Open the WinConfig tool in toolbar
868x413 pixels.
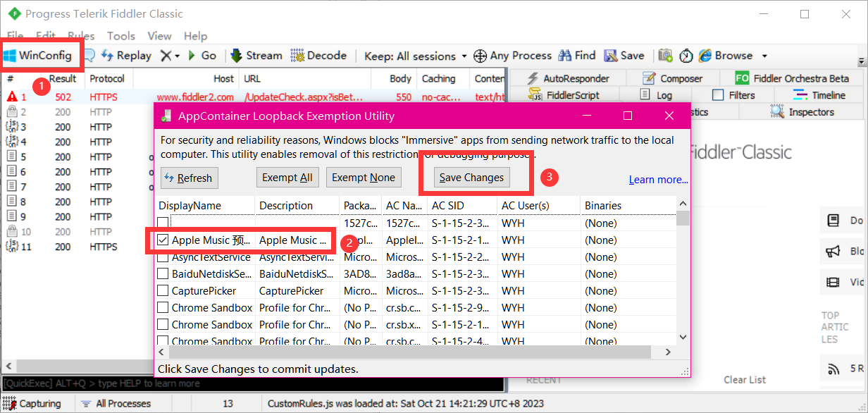39,56
